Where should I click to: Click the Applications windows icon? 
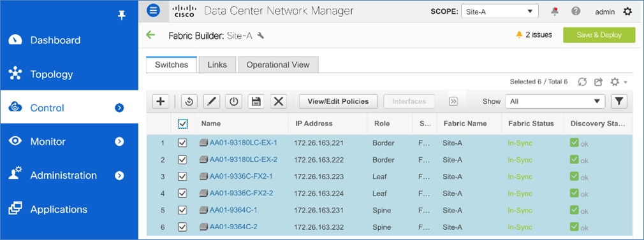[15, 208]
